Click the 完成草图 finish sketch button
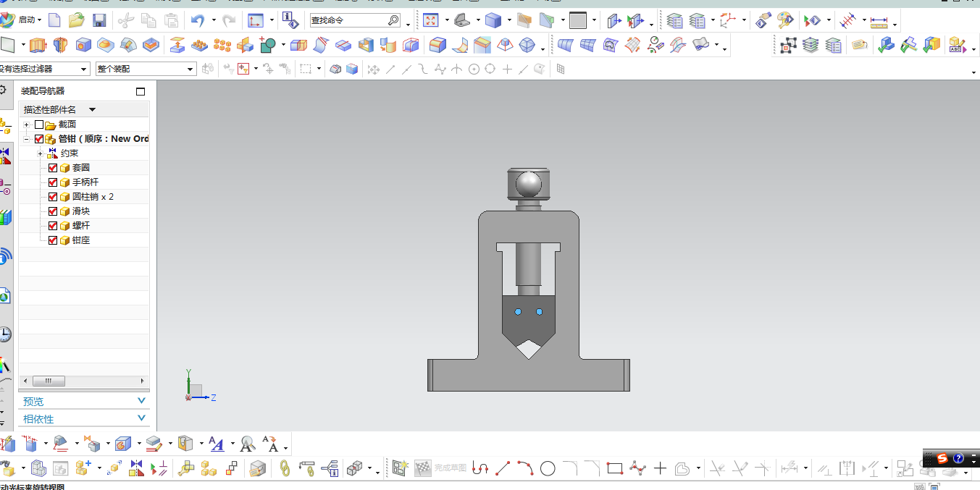This screenshot has width=980, height=490. pyautogui.click(x=442, y=468)
